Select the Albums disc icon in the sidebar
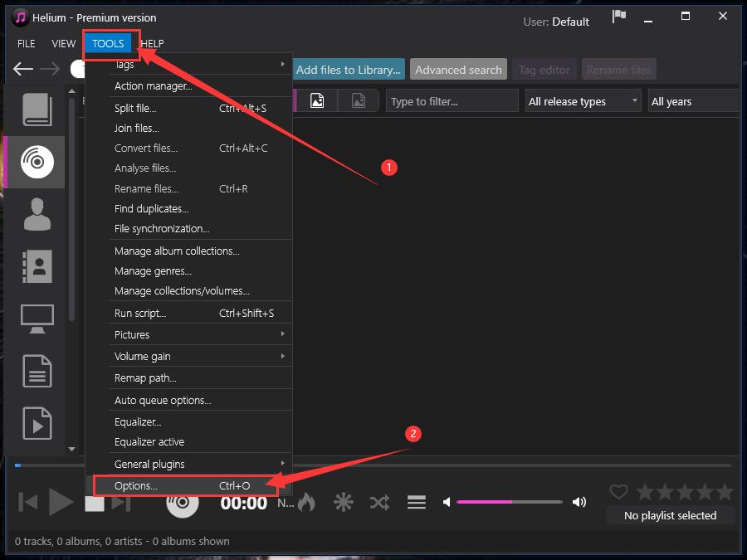 [37, 162]
